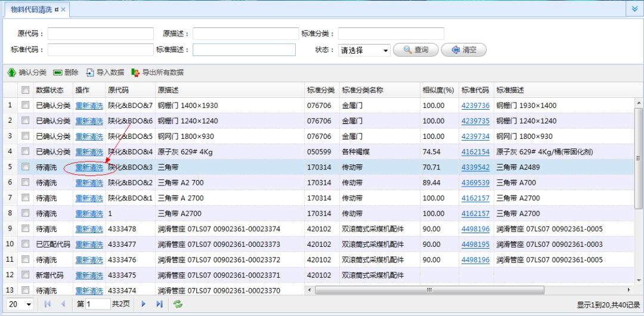Click the pin icon on 物料代码清洗 tab

pos(57,10)
